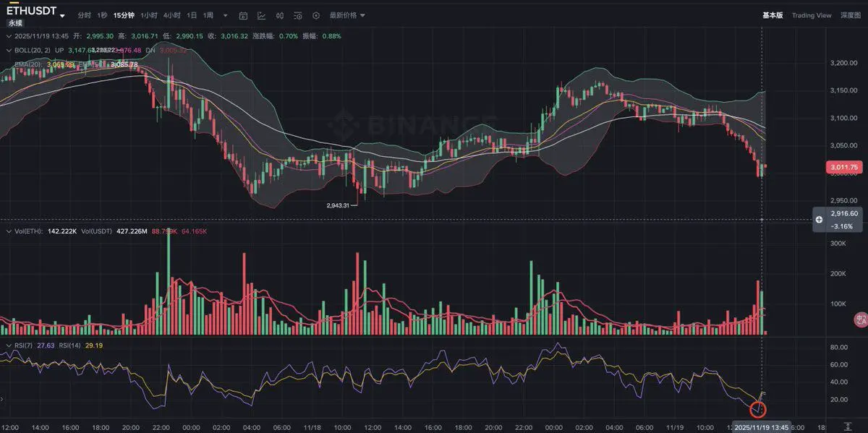868x433 pixels.
Task: Click the candlestick chart style icon
Action: tap(279, 15)
